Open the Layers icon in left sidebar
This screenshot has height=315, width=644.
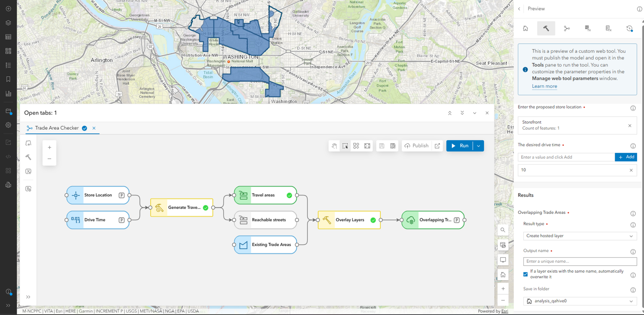coord(8,23)
